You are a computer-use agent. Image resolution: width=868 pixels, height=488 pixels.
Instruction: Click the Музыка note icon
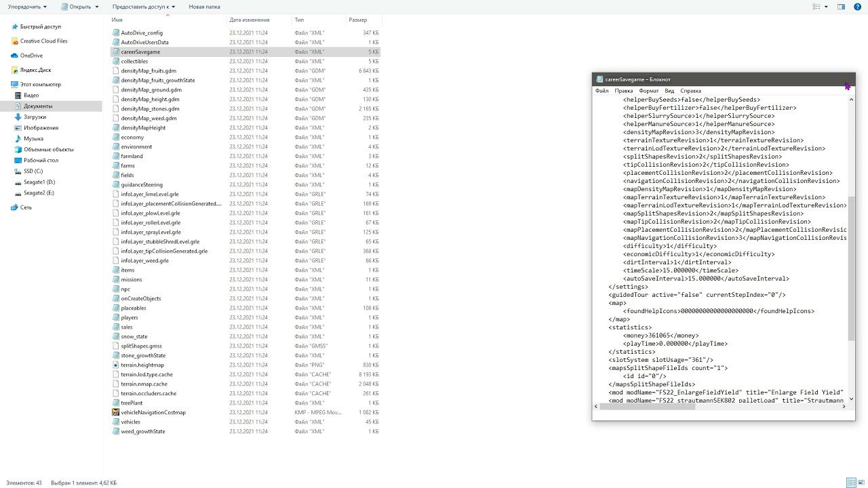pos(18,138)
